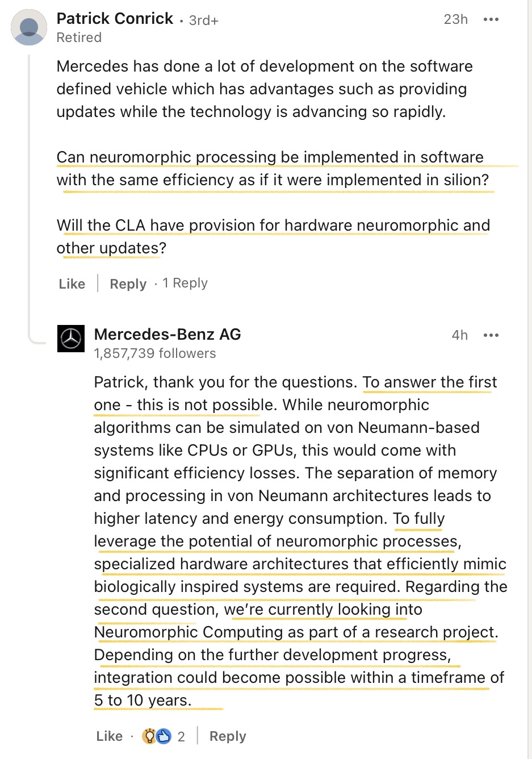Click the "Retired" headline under Patrick's name
The image size is (532, 759).
(79, 37)
